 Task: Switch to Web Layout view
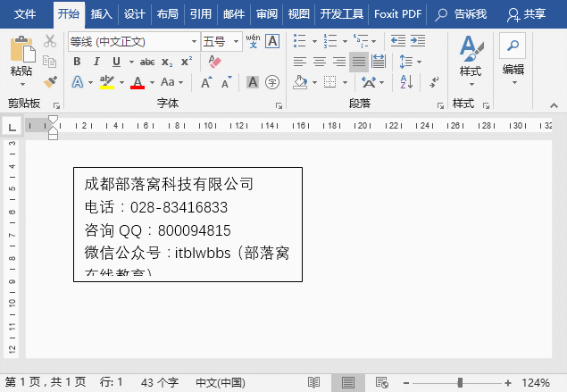tap(382, 382)
